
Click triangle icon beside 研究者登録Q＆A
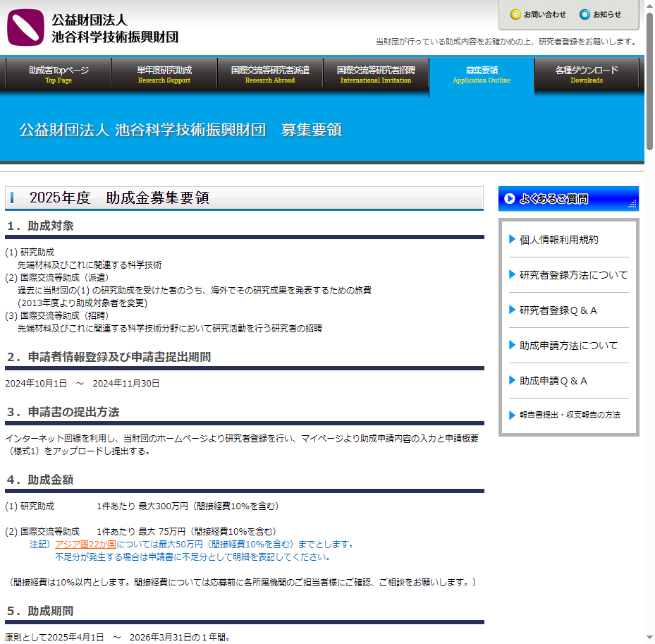512,310
